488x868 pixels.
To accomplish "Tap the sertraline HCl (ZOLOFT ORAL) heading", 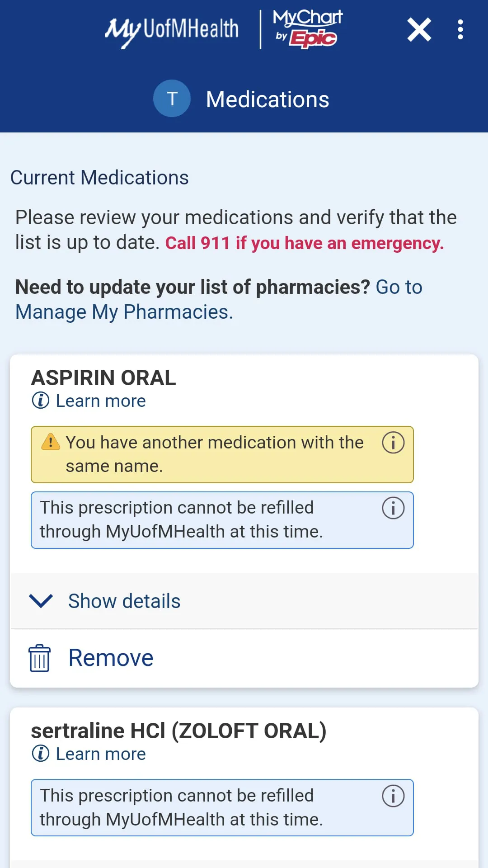I will [178, 731].
